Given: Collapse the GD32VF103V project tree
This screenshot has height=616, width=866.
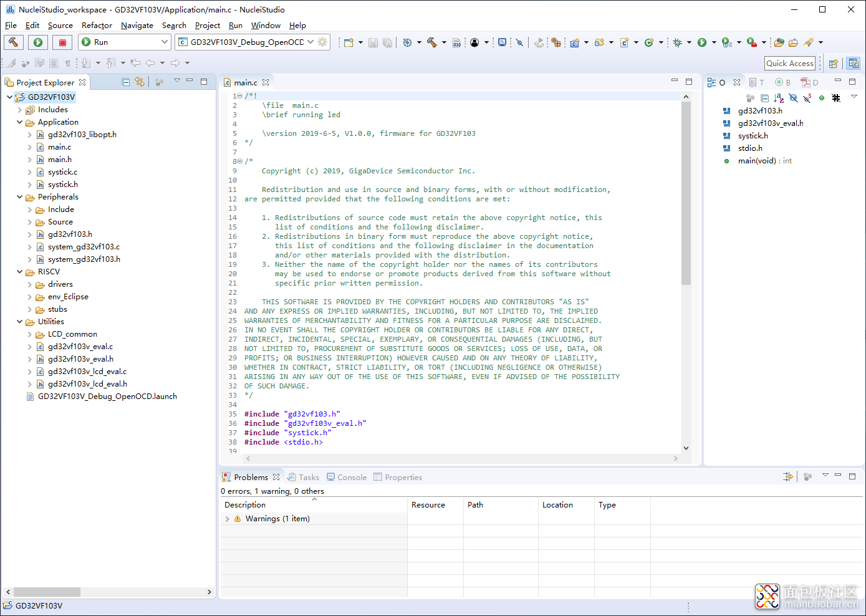Looking at the screenshot, I should tap(9, 97).
